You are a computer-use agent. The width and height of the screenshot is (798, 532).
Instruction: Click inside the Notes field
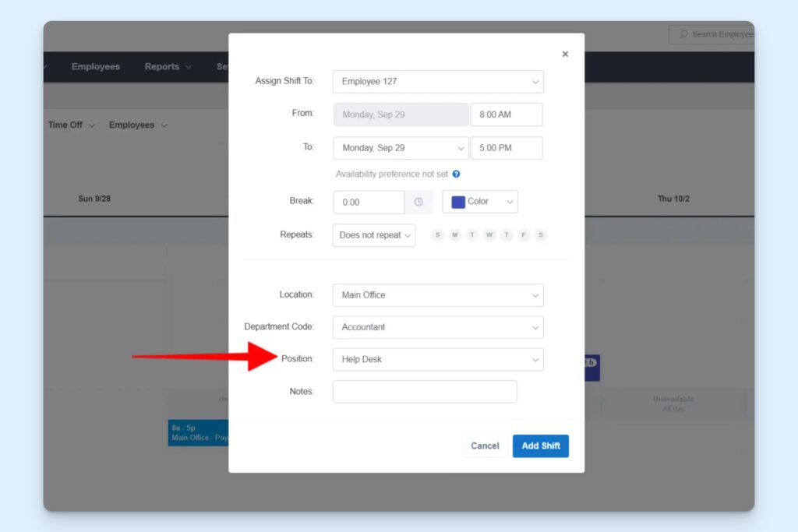425,391
